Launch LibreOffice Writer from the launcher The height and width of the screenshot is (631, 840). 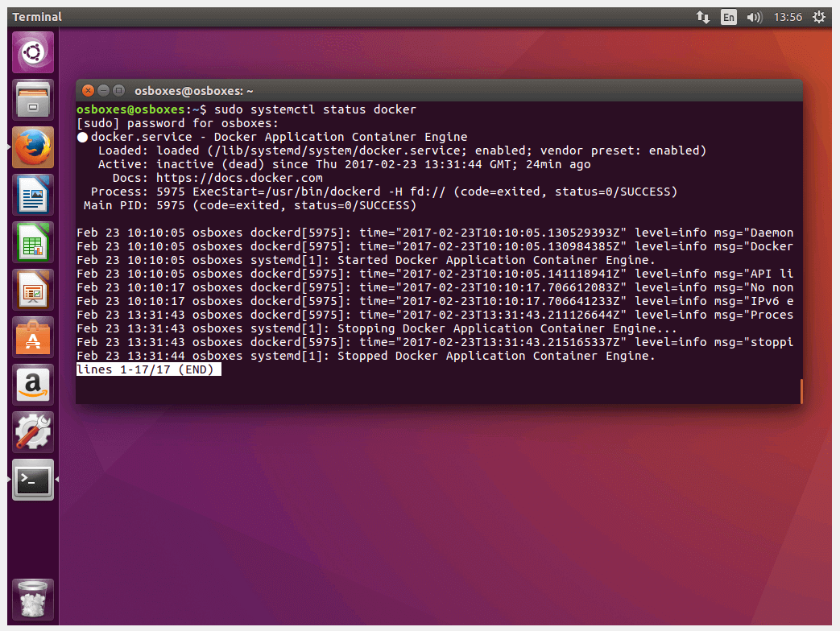(x=32, y=195)
